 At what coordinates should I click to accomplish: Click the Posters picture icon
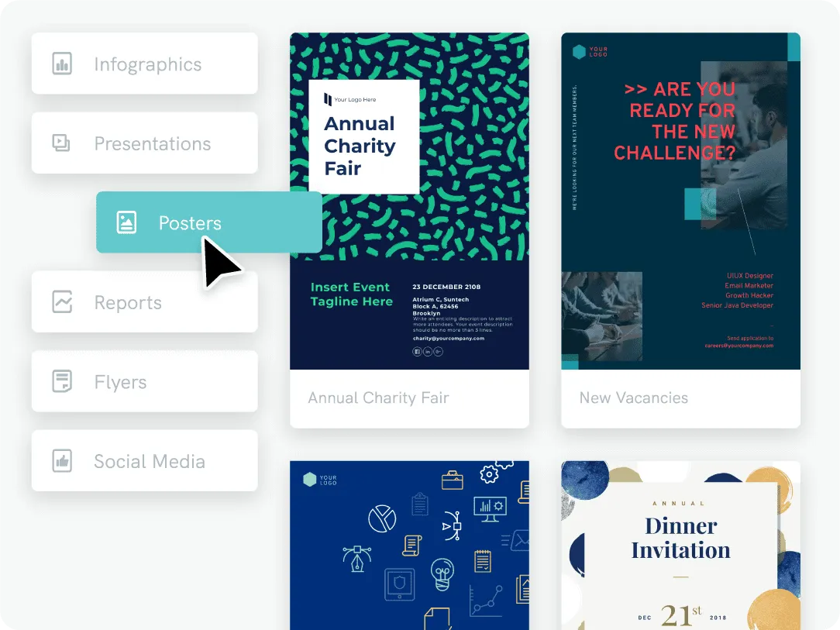(x=126, y=222)
